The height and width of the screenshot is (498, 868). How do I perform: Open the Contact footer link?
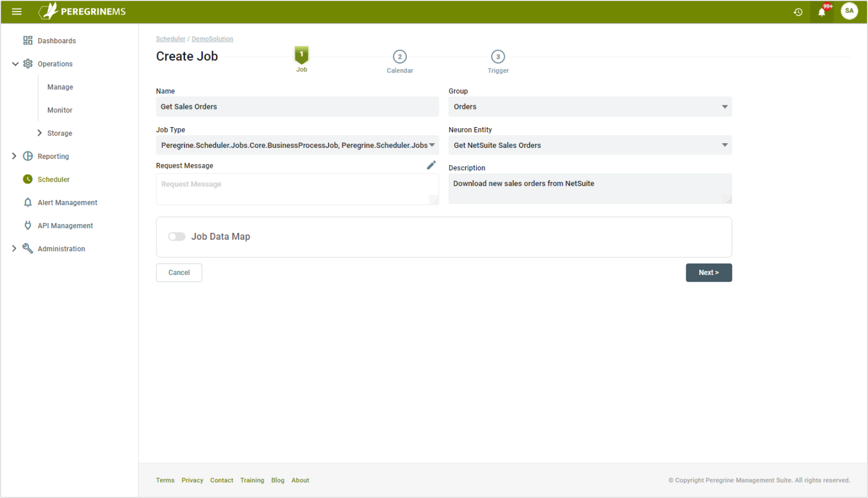point(221,480)
